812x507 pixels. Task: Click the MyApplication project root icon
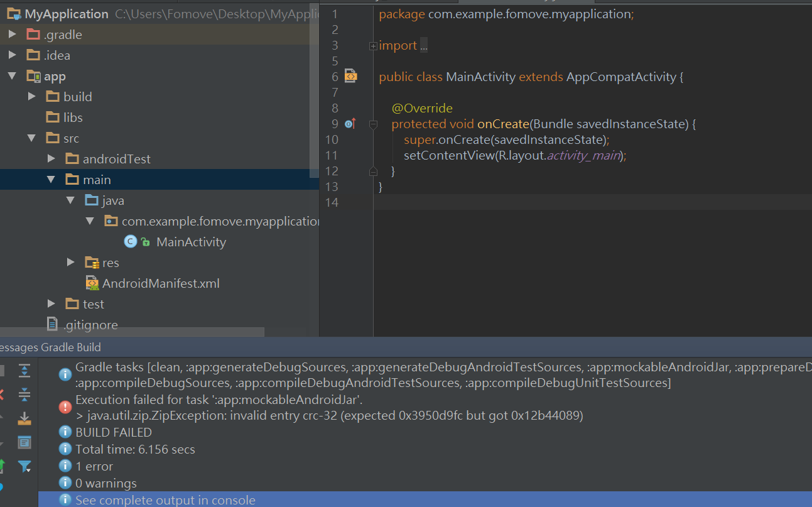pos(14,14)
